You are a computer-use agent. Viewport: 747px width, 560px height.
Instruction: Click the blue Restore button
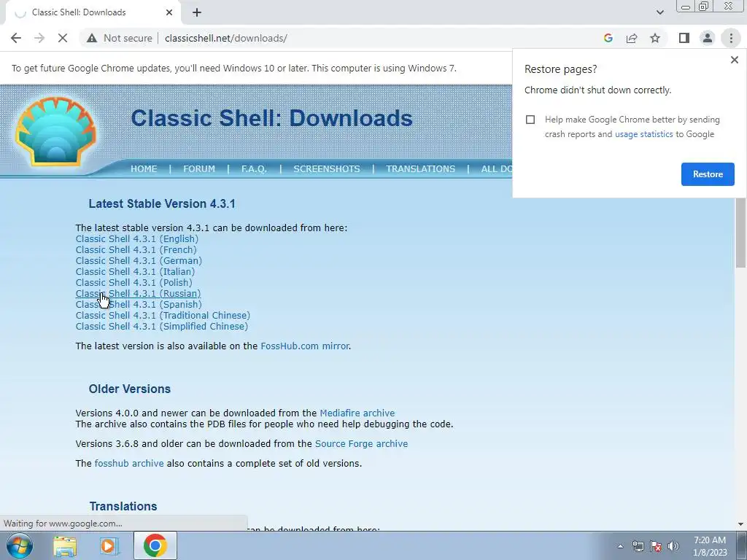[708, 174]
